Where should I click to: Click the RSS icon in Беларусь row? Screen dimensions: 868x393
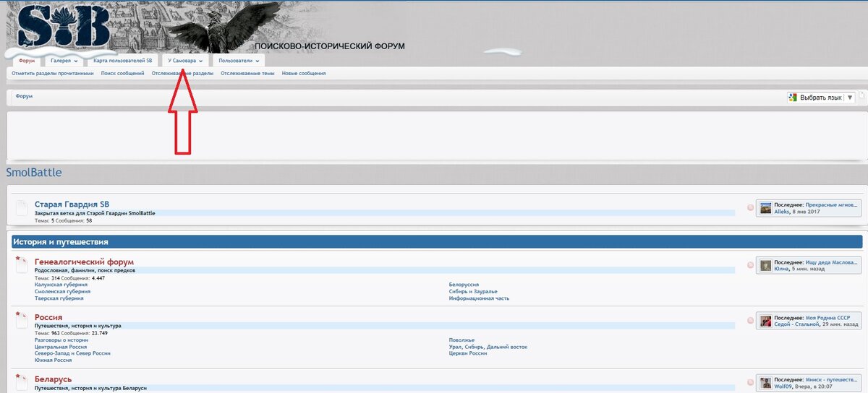pyautogui.click(x=750, y=382)
